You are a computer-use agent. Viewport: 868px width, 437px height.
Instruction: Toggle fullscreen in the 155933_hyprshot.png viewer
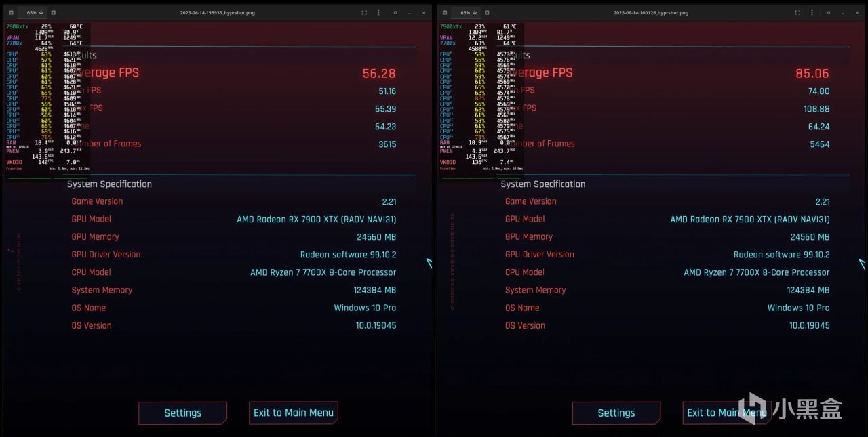click(364, 12)
